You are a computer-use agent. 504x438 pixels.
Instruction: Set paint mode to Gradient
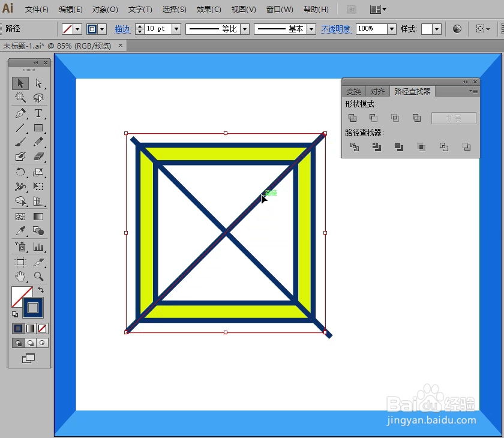(x=30, y=328)
